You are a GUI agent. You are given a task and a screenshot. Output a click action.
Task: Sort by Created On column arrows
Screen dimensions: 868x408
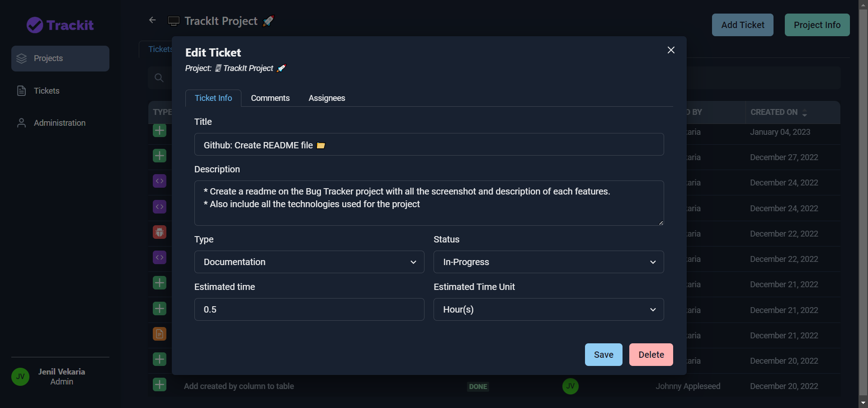click(x=805, y=113)
